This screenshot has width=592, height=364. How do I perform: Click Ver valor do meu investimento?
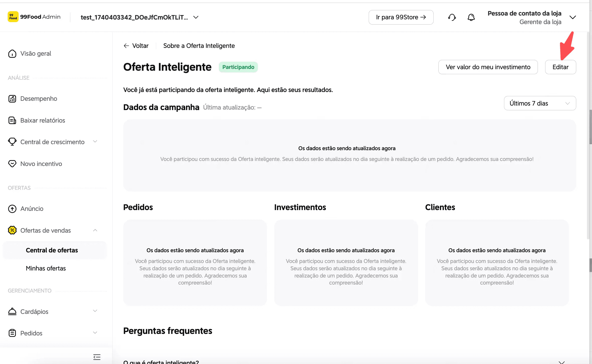coord(488,67)
